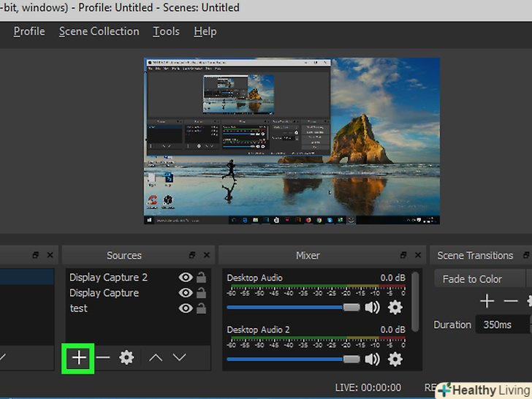Image resolution: width=532 pixels, height=399 pixels.
Task: Mute Desktop Audio speaker icon
Action: [373, 307]
